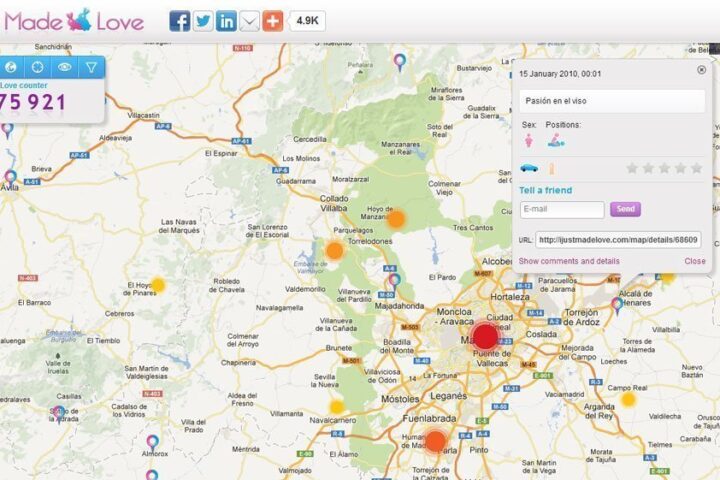Rate five stars in popup
Screen dimensions: 720x480
click(x=697, y=168)
